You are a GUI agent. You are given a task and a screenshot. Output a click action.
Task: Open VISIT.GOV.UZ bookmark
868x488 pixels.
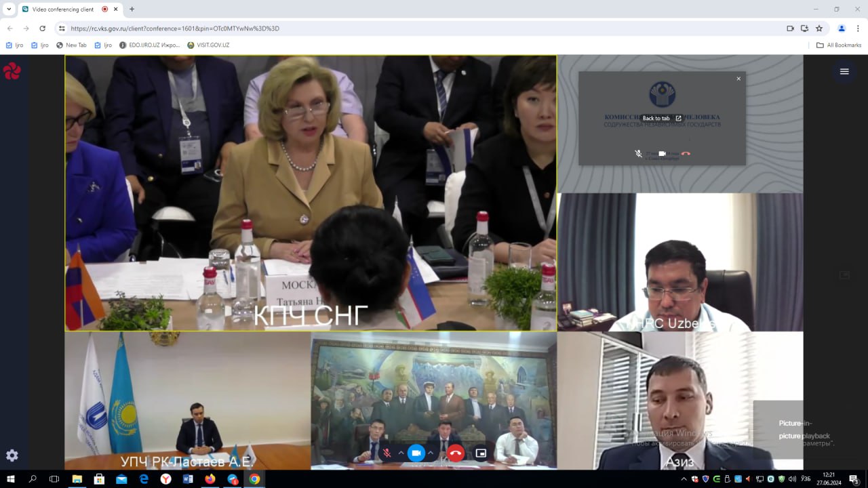[208, 45]
